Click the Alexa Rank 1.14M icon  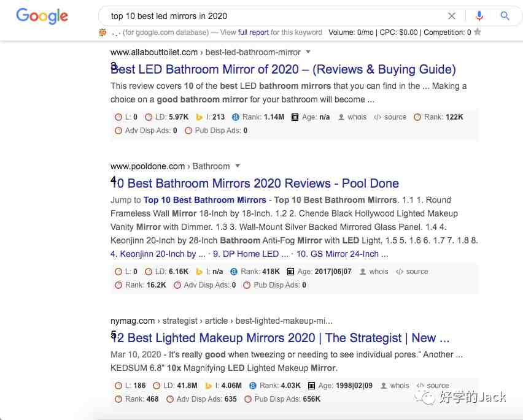click(x=236, y=117)
